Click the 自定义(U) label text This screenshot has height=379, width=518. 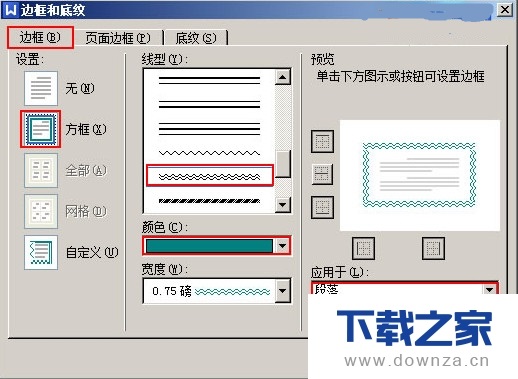pos(92,252)
